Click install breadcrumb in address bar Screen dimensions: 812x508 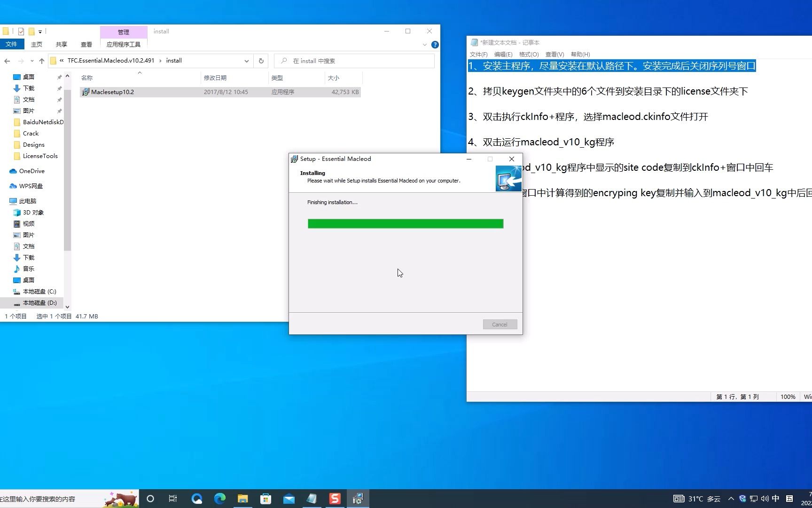[x=174, y=61]
